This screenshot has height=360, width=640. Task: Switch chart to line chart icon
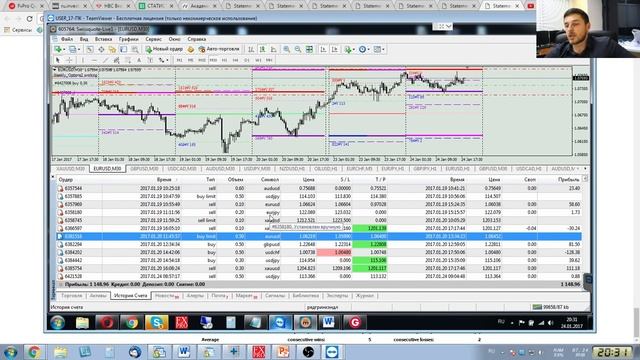click(273, 49)
